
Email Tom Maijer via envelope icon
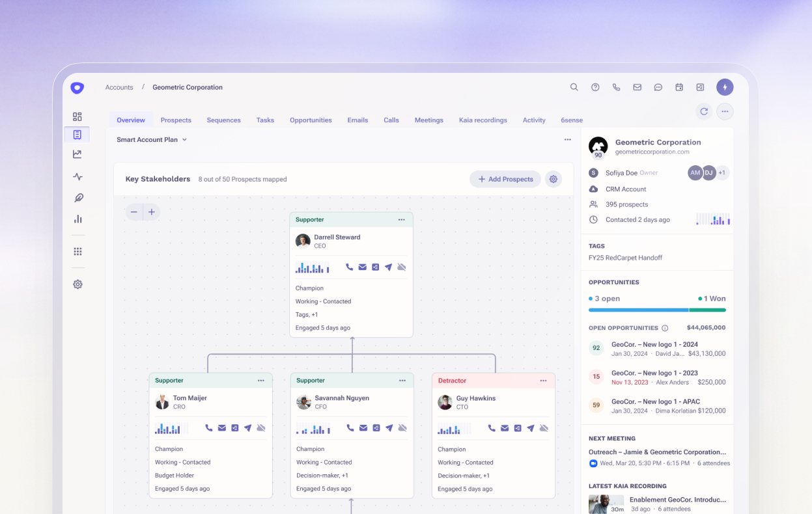(x=222, y=427)
